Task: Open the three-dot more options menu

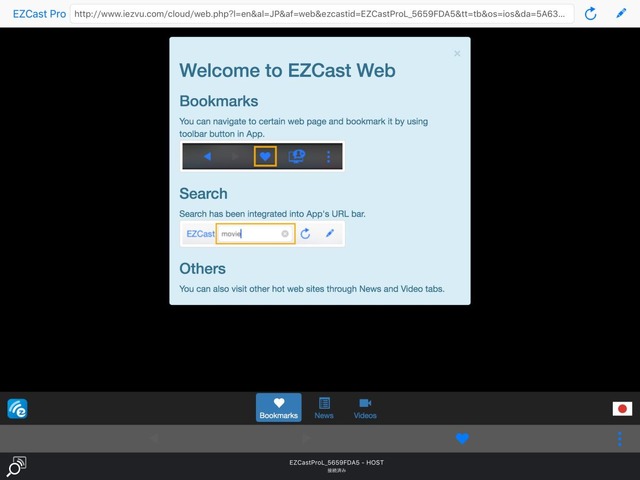Action: click(x=619, y=438)
